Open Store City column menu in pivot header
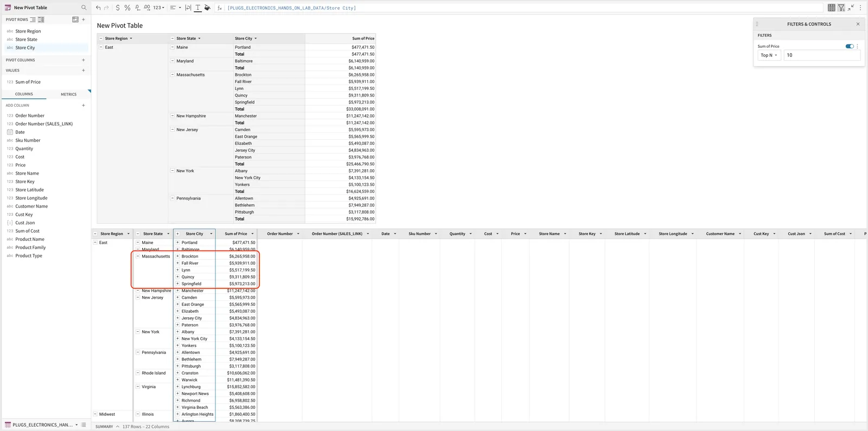868x431 pixels. (x=256, y=38)
